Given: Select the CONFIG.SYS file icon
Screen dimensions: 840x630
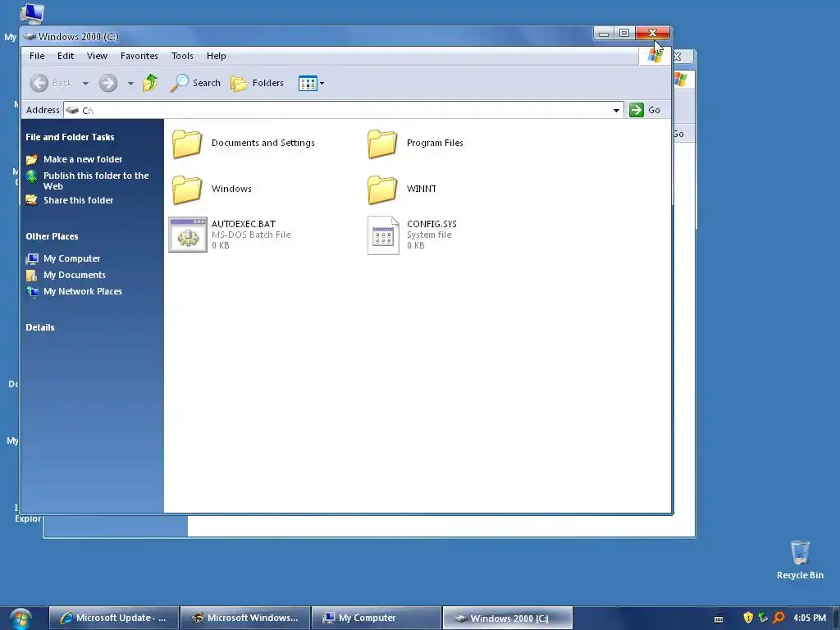Looking at the screenshot, I should [383, 235].
